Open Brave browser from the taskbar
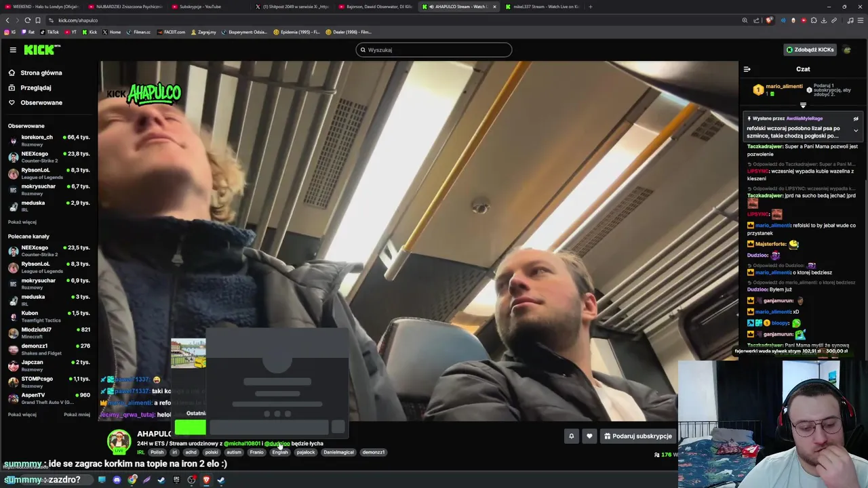Image resolution: width=868 pixels, height=488 pixels. [x=206, y=480]
